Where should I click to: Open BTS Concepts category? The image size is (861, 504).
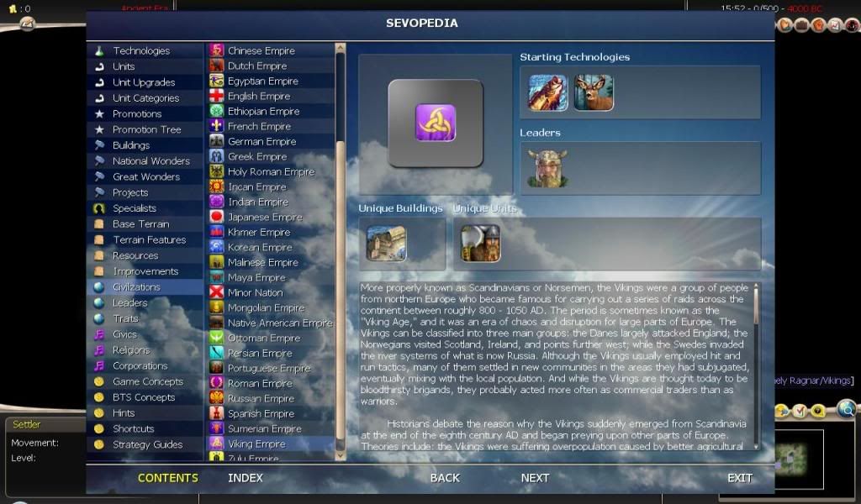pyautogui.click(x=145, y=397)
